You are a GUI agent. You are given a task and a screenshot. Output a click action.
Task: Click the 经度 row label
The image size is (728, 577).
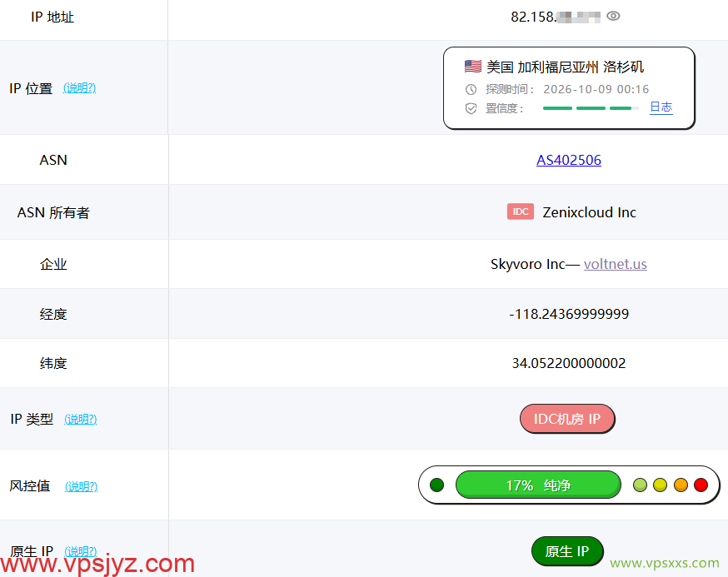53,314
